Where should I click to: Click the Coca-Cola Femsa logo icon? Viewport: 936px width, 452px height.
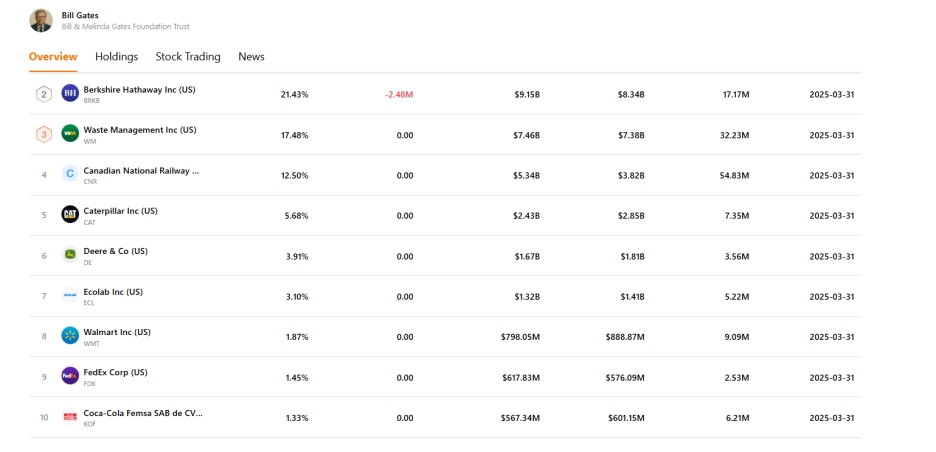pyautogui.click(x=70, y=417)
